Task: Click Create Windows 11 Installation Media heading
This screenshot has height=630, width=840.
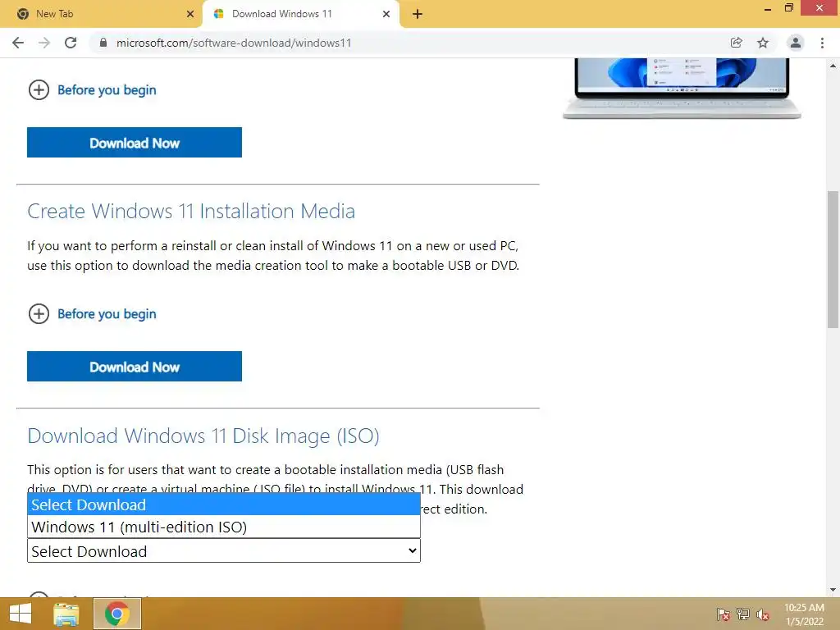Action: [191, 211]
